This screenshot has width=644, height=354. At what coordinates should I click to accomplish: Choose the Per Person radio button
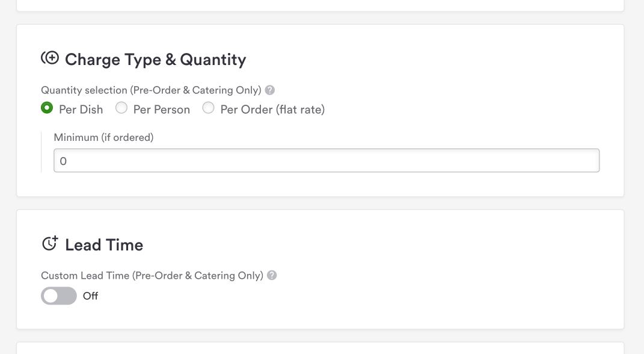pyautogui.click(x=121, y=108)
